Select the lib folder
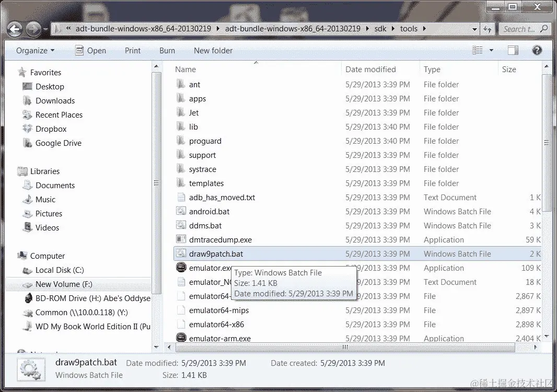Viewport: 557px width, 392px height. coord(193,126)
